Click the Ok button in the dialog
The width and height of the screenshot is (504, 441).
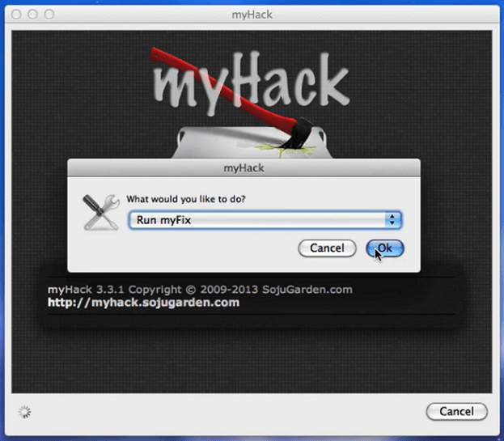click(x=385, y=248)
